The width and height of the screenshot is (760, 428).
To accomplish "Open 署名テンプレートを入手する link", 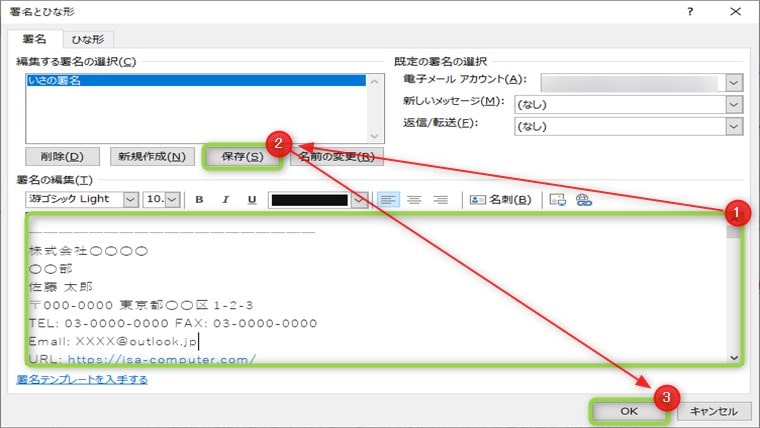I will 82,380.
